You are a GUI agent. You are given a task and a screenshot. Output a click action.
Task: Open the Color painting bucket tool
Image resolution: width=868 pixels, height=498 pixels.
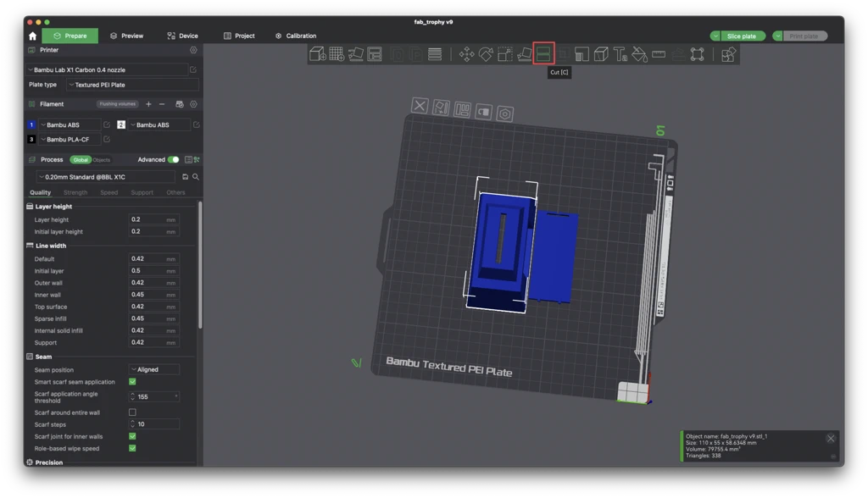639,53
